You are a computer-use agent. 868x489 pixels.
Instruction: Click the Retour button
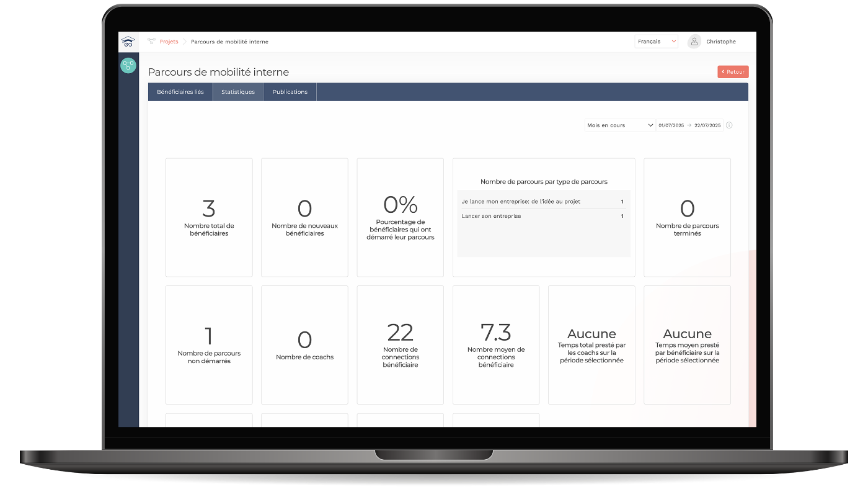pos(733,72)
